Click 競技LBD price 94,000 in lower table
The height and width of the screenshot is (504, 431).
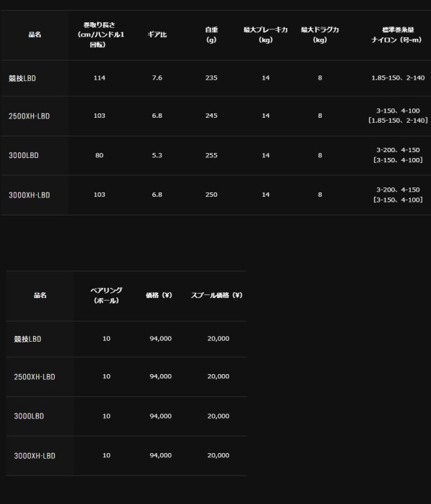point(160,338)
